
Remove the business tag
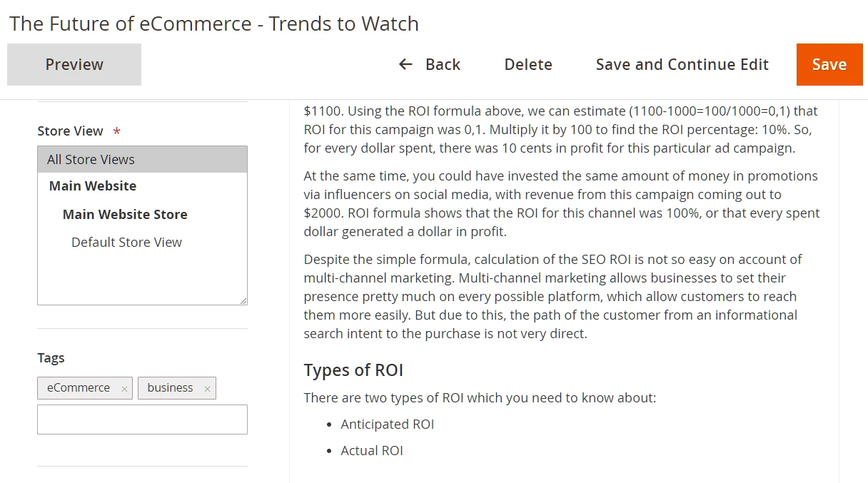click(207, 389)
